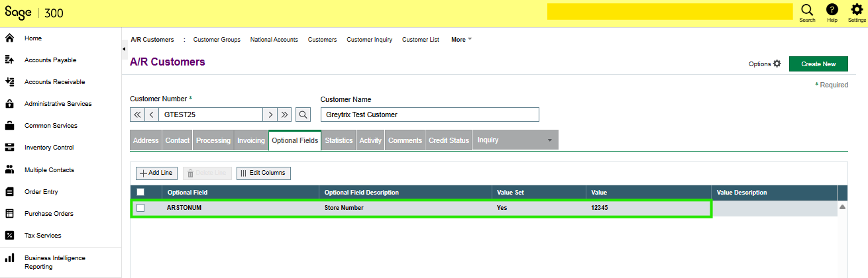
Task: Switch to the Statistics tab
Action: coord(339,140)
